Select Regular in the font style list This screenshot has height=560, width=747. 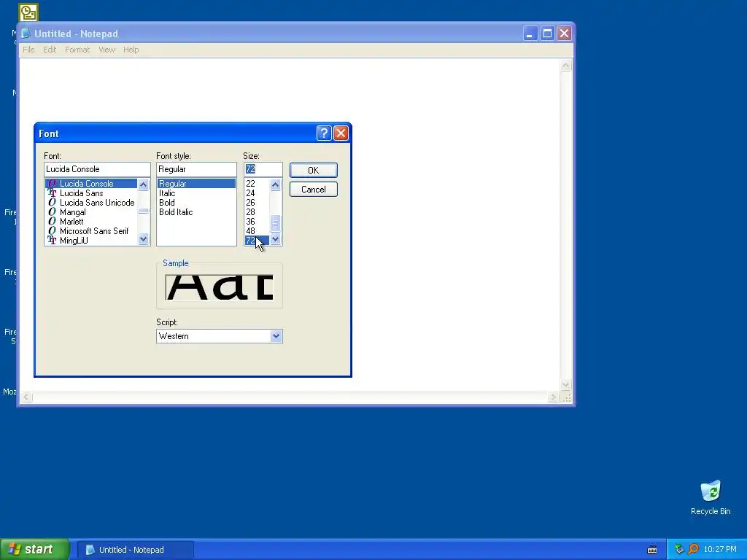(196, 183)
